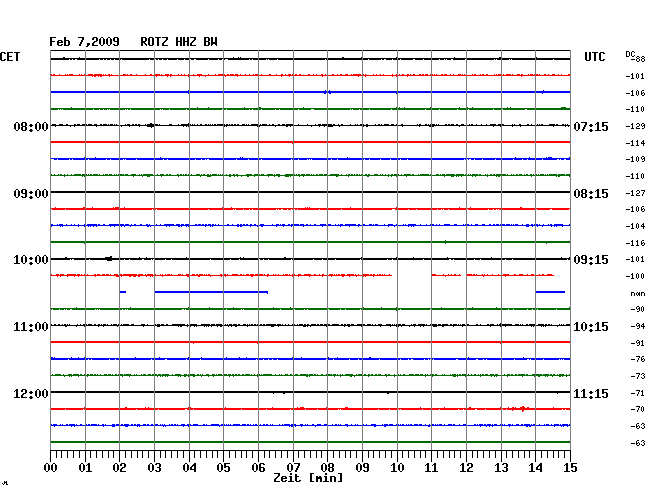Select minute tick label 02
Viewport: 650px width, 494px height.
[119, 468]
